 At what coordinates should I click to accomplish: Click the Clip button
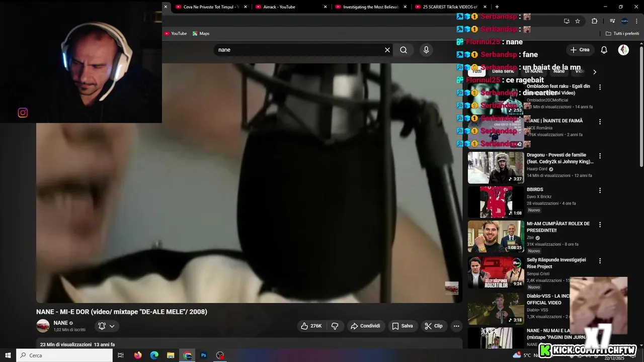434,326
